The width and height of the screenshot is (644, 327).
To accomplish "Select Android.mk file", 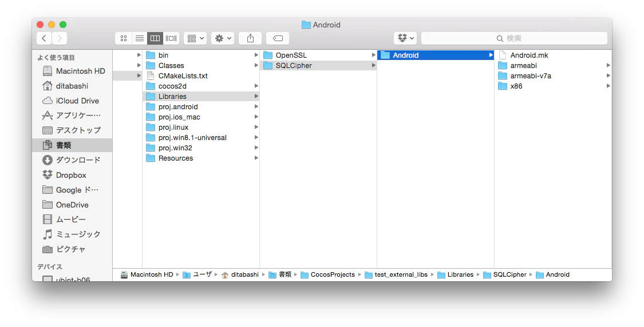I will click(x=553, y=55).
